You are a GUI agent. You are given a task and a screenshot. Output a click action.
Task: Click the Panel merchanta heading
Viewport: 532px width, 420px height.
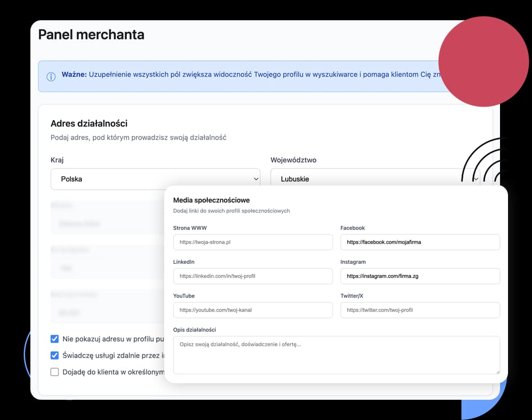[x=91, y=35]
